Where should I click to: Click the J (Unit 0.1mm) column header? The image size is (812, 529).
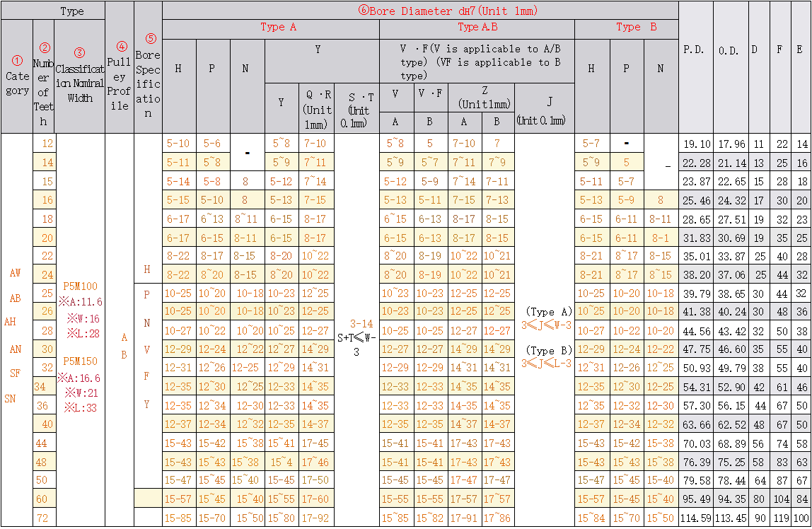[545, 110]
